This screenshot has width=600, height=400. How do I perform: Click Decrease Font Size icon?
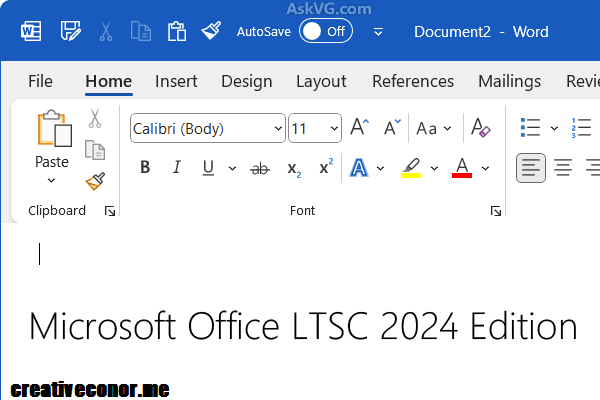pos(392,127)
